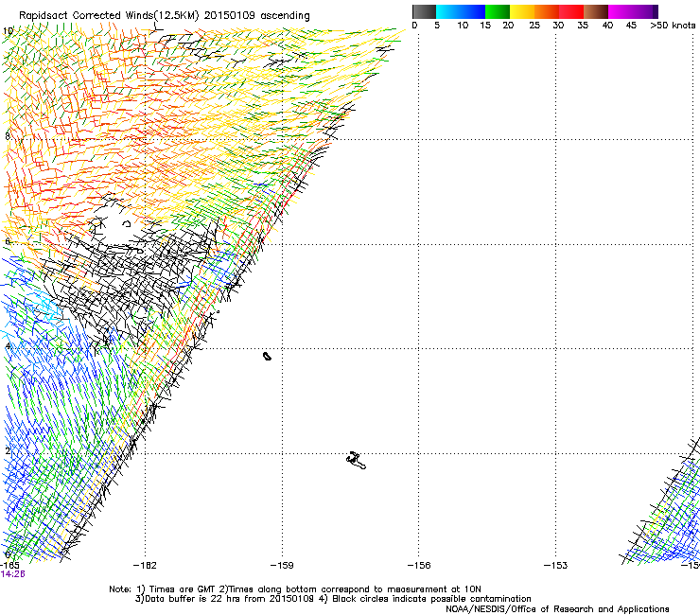Pick the red 30-35 knots legend segment
Image resolution: width=700 pixels, height=615 pixels.
click(571, 11)
